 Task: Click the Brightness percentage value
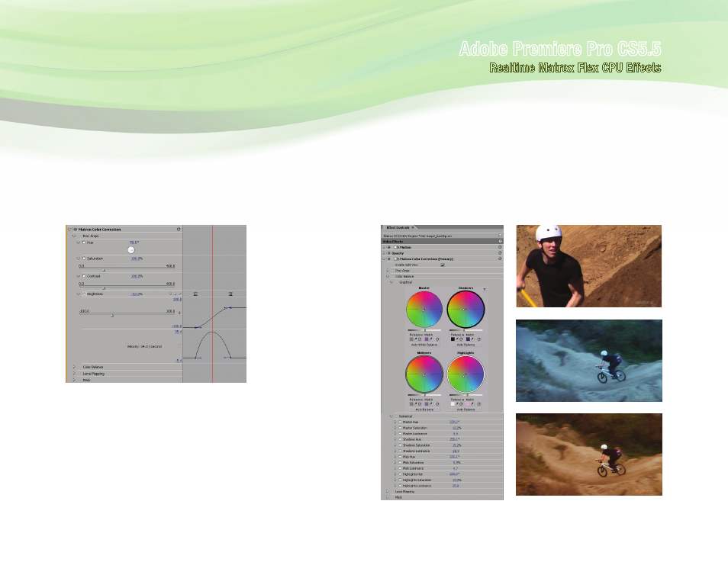137,294
